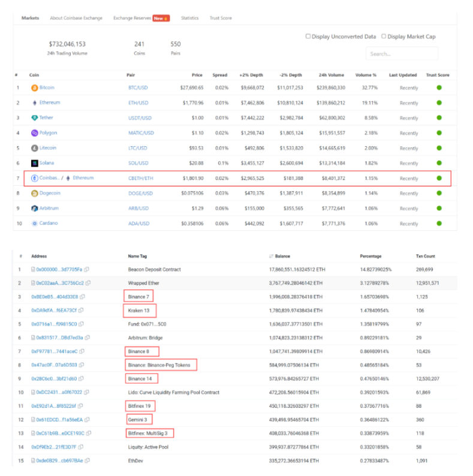Open the Ethereum link in the CBETH row
The image size is (473, 476).
point(83,178)
